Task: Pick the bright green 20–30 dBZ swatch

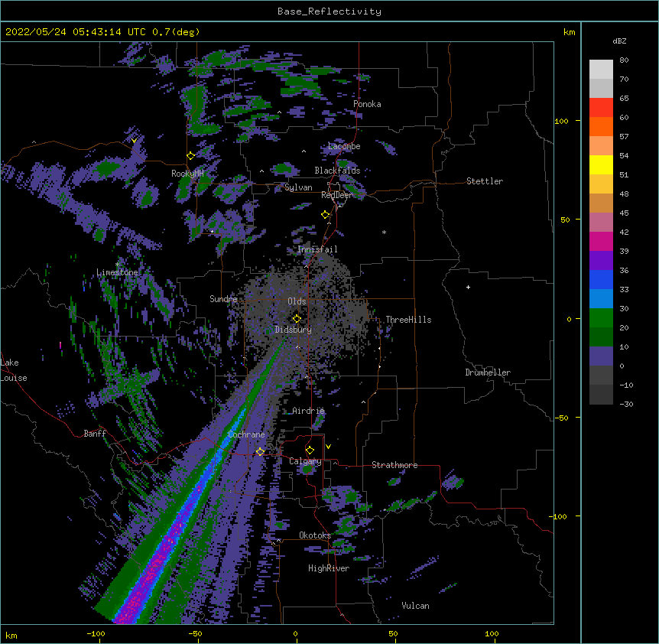Action: (x=601, y=318)
